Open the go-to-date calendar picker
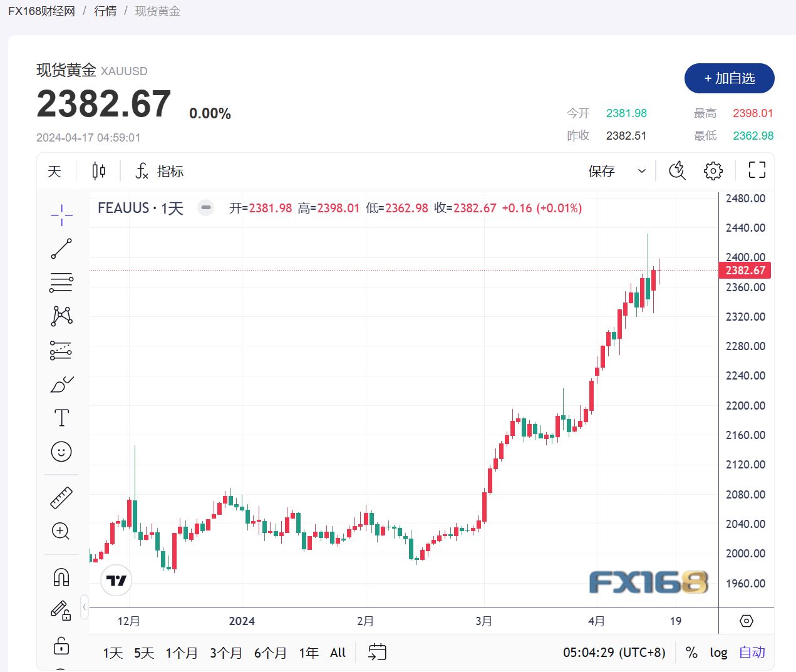 [x=377, y=652]
